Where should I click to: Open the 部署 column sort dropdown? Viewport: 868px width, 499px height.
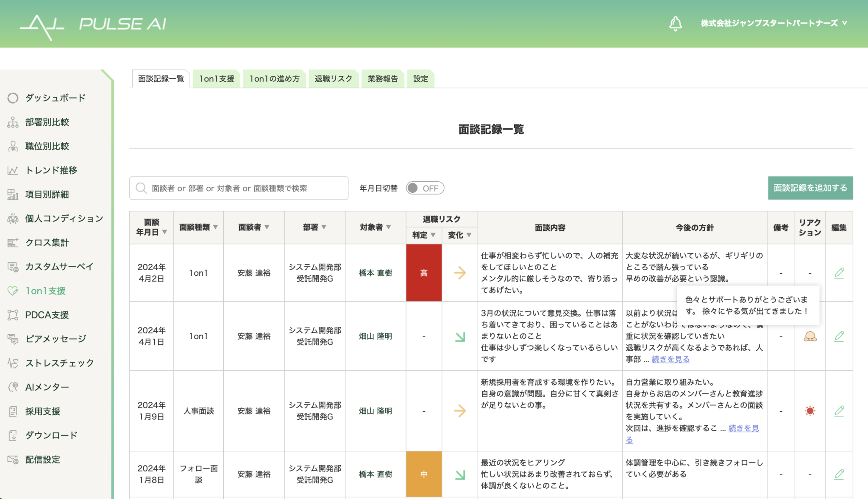325,227
